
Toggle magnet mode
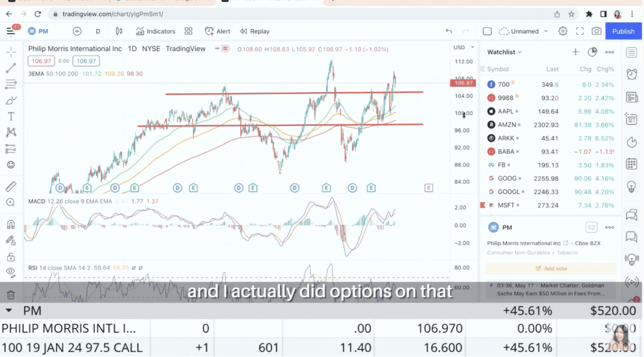tap(11, 224)
